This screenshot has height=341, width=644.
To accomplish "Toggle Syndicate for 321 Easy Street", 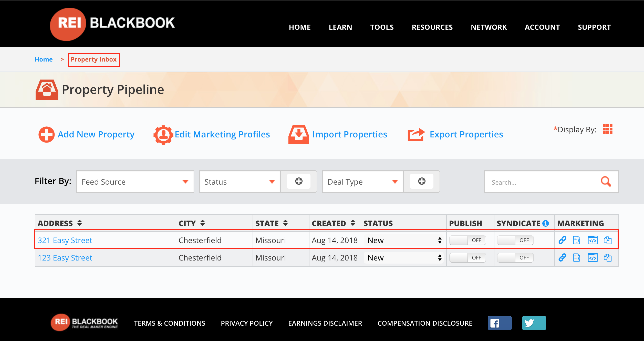I will click(x=515, y=240).
